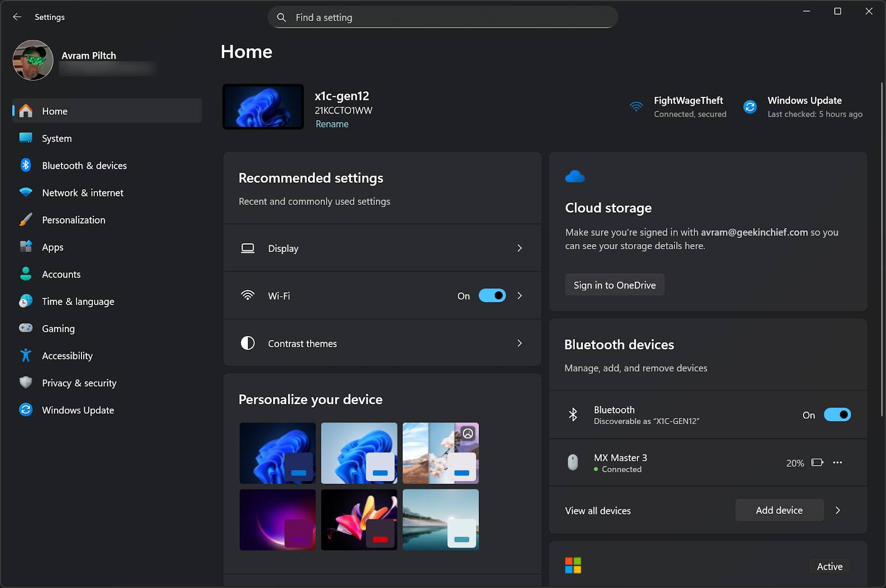
Task: Click the Time & language globe icon
Action: tap(26, 301)
